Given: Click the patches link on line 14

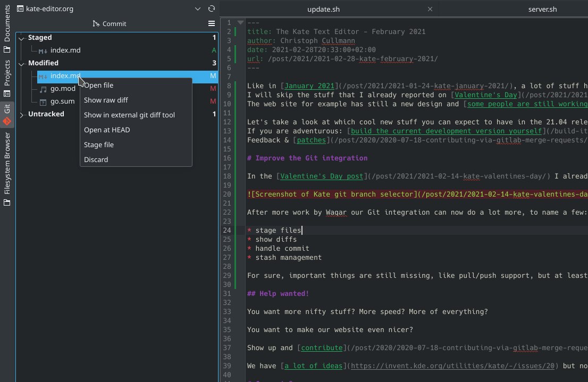Looking at the screenshot, I should 311,140.
